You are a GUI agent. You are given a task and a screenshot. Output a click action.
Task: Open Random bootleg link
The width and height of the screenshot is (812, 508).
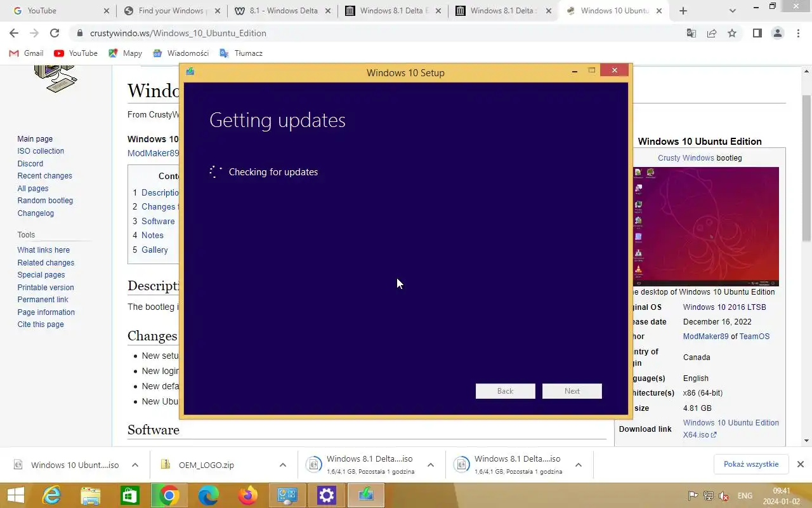[x=45, y=201]
